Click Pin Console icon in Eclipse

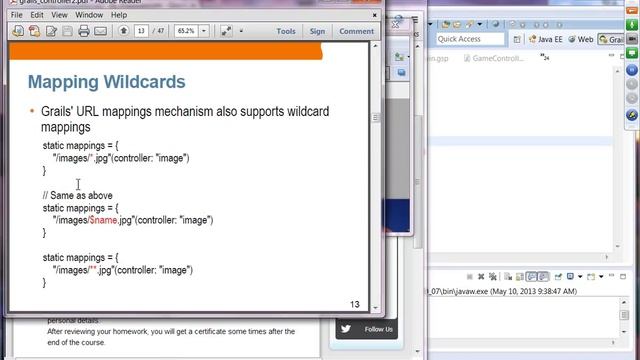(558, 277)
